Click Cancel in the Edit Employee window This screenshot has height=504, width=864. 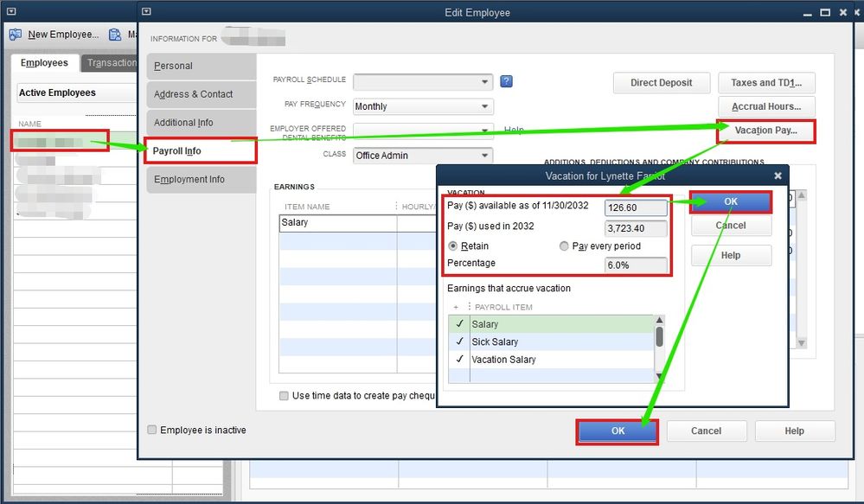tap(706, 431)
